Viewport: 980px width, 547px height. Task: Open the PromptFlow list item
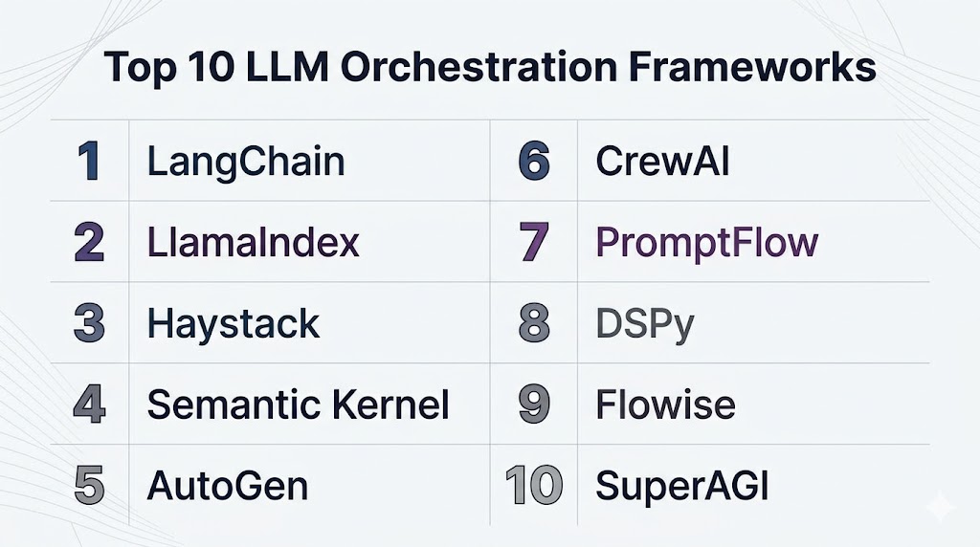click(x=707, y=243)
